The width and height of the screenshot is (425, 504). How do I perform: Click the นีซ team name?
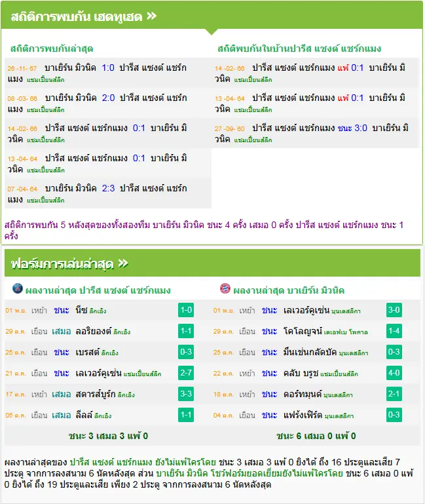click(x=81, y=310)
